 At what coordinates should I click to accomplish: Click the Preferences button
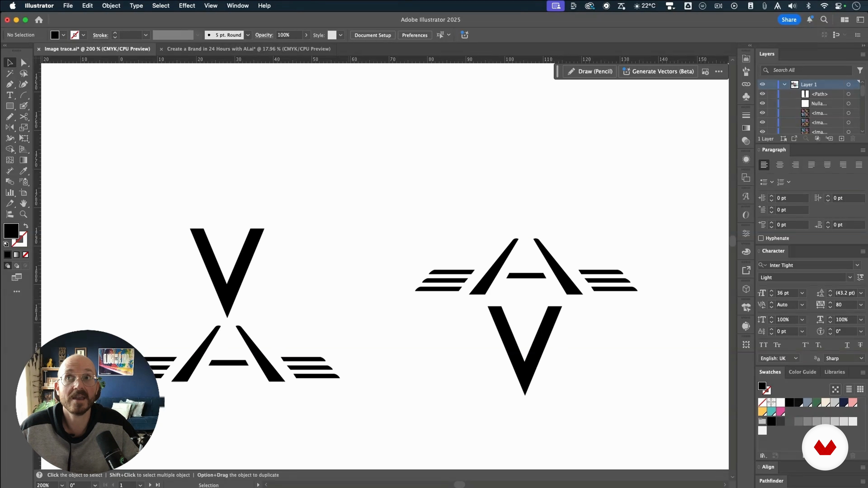[x=415, y=35]
